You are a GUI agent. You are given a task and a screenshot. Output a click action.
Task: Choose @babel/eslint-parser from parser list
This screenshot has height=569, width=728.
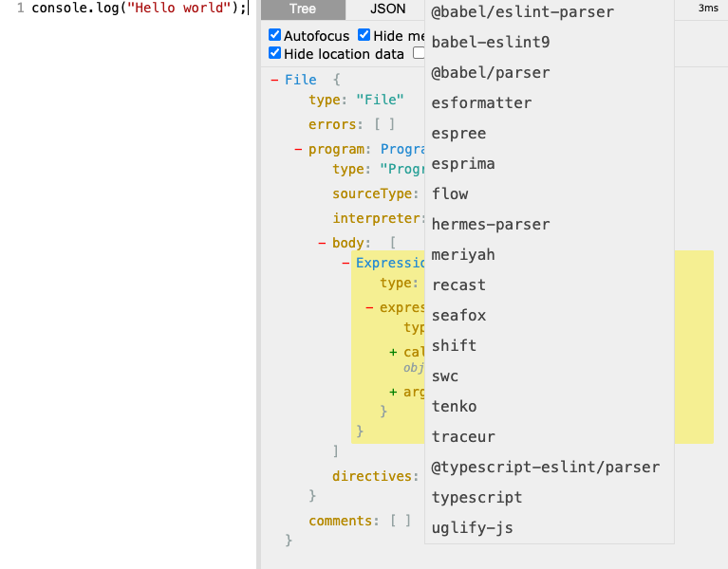tap(522, 12)
